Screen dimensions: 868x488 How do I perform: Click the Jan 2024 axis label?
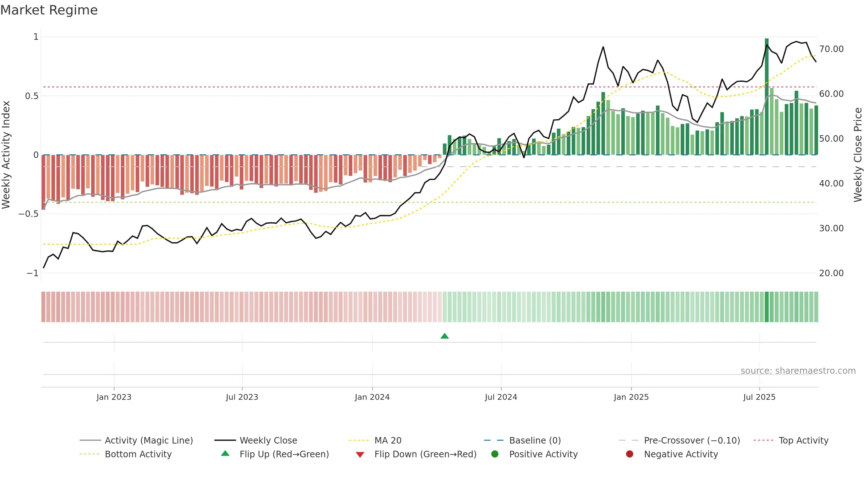(x=372, y=397)
